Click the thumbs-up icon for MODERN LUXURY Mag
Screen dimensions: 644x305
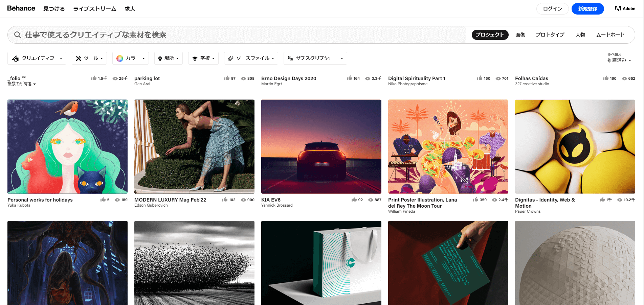pyautogui.click(x=225, y=200)
